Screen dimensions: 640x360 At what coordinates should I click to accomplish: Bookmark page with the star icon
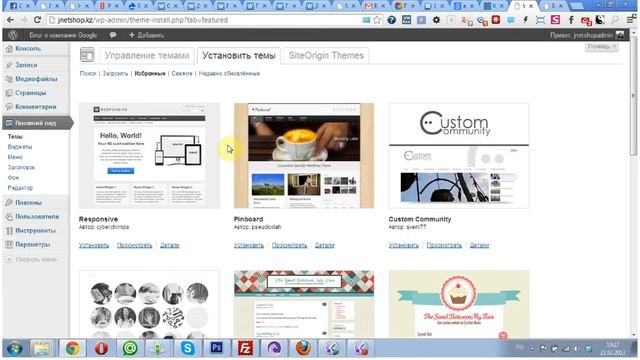tap(377, 20)
